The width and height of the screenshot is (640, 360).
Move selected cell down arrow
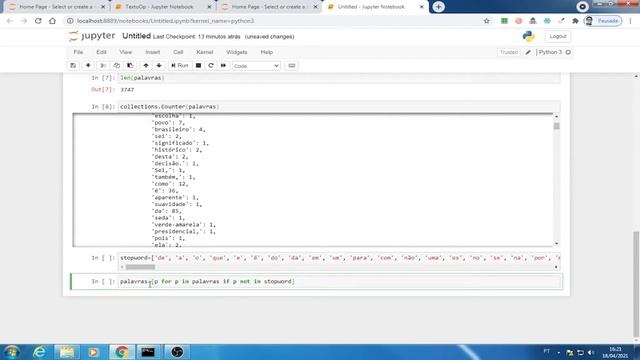tap(159, 66)
